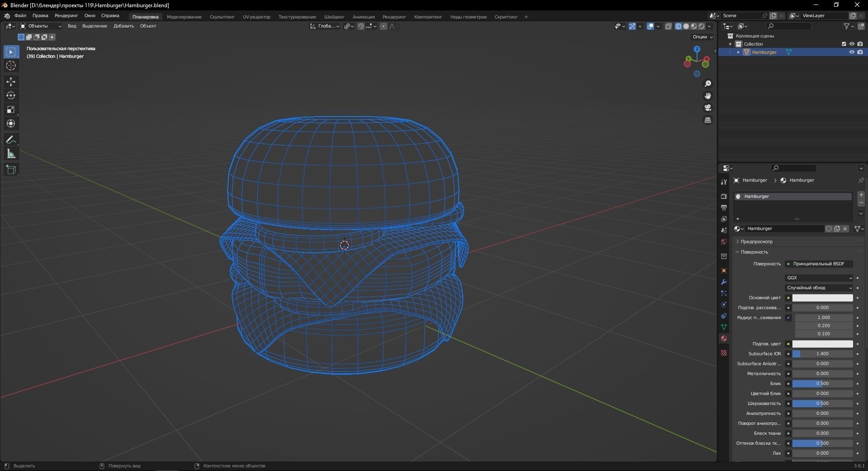Screen dimensions: 868x471
Task: Open the Правка menu
Action: (x=40, y=16)
